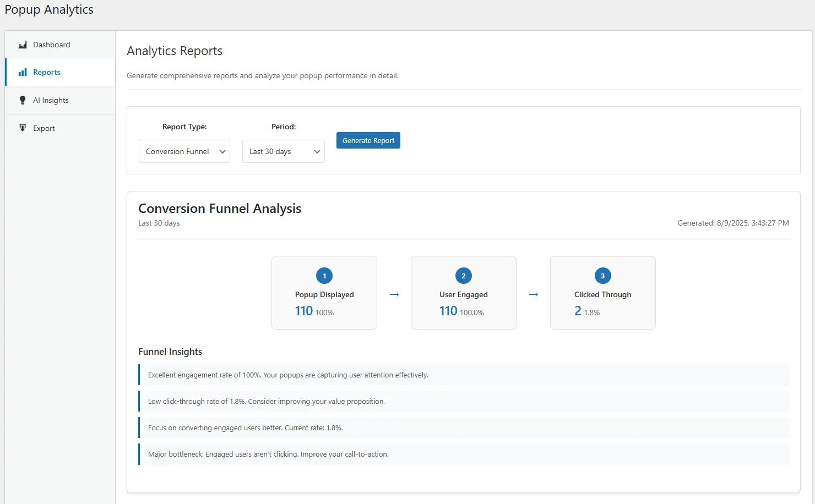Click arrow between User Engaged and Clicked Through
815x504 pixels.
[x=533, y=294]
